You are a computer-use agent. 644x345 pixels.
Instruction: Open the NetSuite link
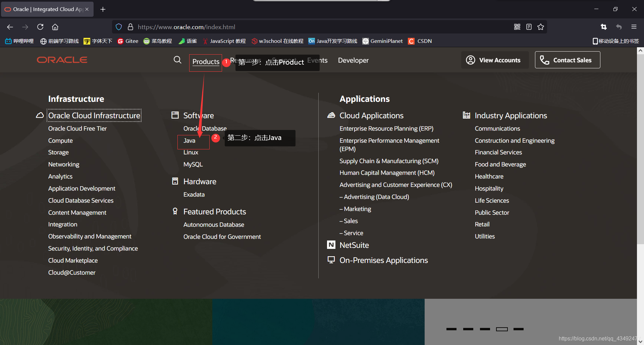click(354, 245)
